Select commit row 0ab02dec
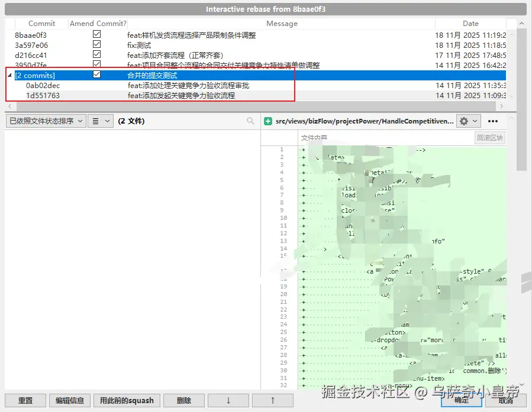Image resolution: width=532 pixels, height=412 pixels. point(43,85)
